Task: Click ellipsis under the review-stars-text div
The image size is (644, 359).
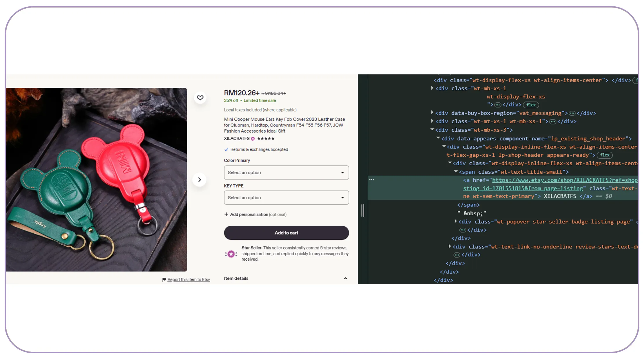Action: [457, 255]
